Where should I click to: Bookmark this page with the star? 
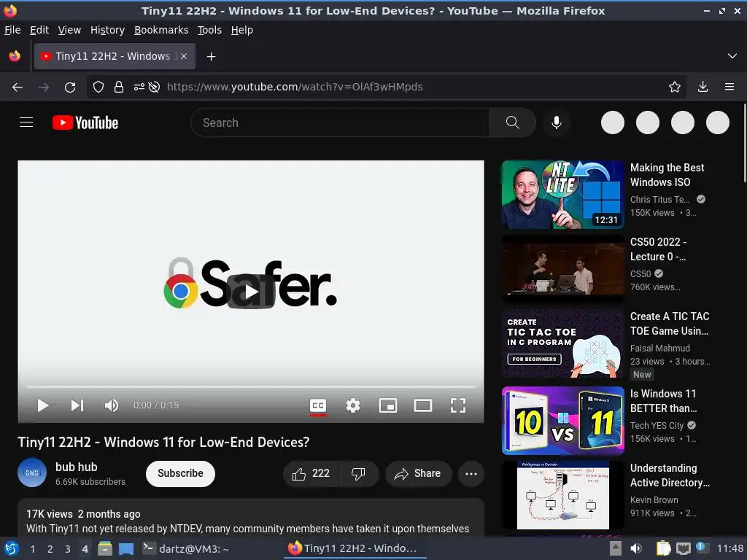click(675, 87)
